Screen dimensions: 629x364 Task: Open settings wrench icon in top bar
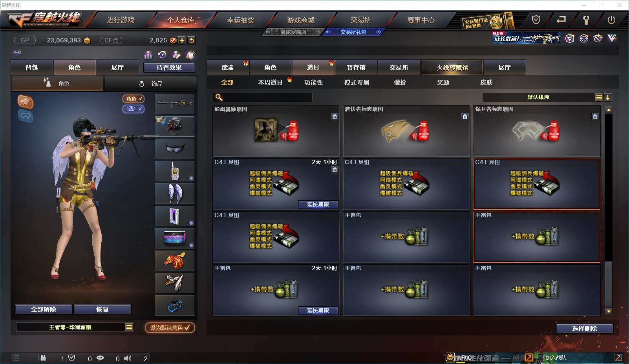point(586,20)
